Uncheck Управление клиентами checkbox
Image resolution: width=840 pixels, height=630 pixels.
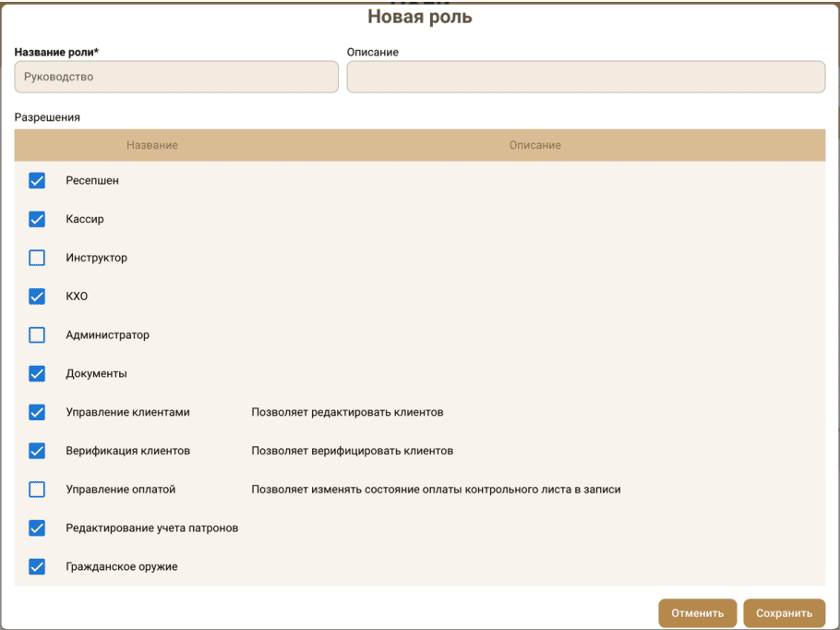(x=37, y=413)
